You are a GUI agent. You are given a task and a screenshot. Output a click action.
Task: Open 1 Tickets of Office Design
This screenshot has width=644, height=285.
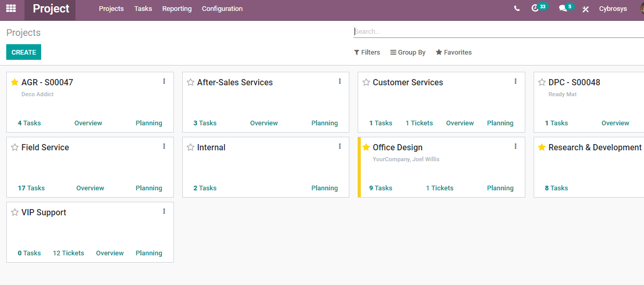(440, 188)
